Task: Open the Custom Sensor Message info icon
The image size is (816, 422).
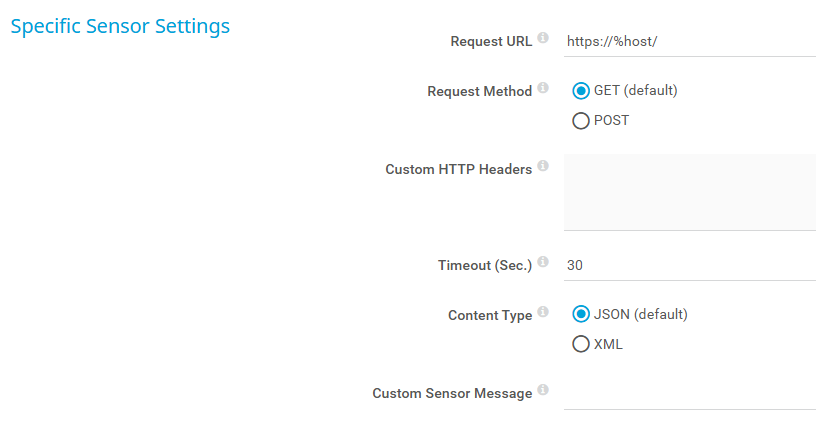Action: pyautogui.click(x=543, y=390)
